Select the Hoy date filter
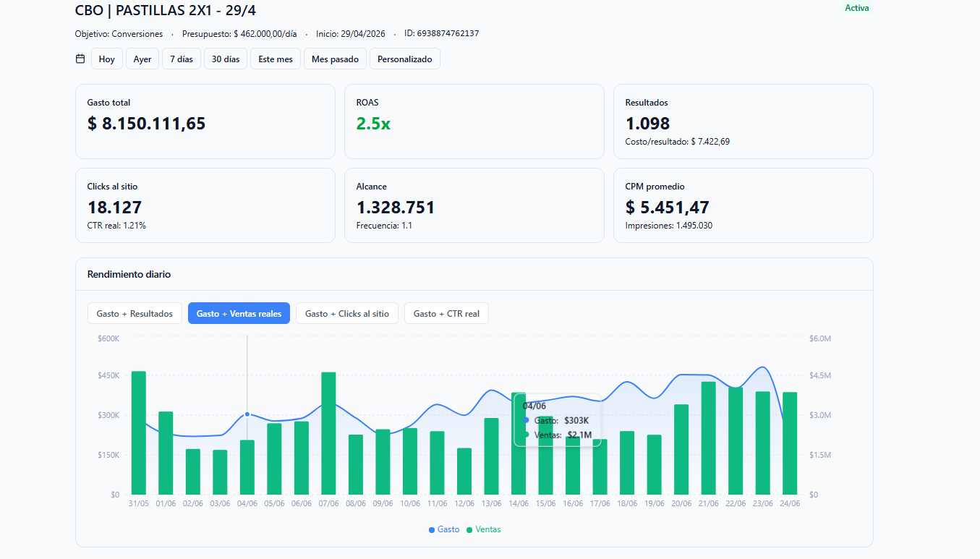The width and height of the screenshot is (980, 559). 107,59
